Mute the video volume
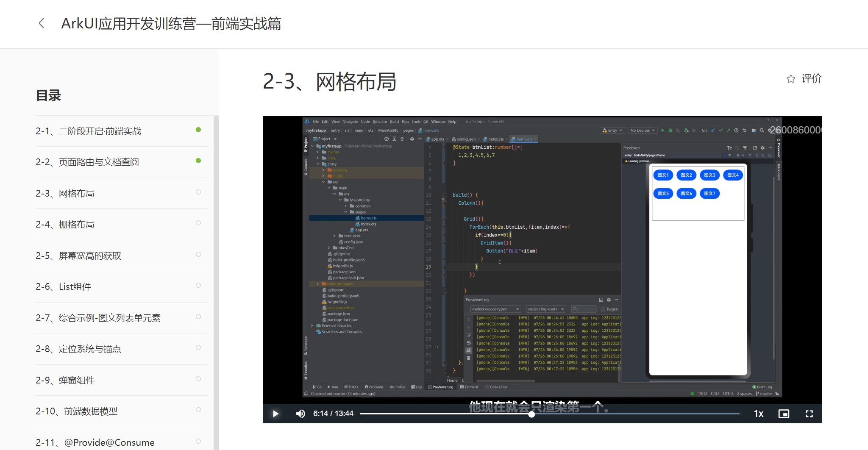Viewport: 868px width, 450px height. (x=300, y=414)
